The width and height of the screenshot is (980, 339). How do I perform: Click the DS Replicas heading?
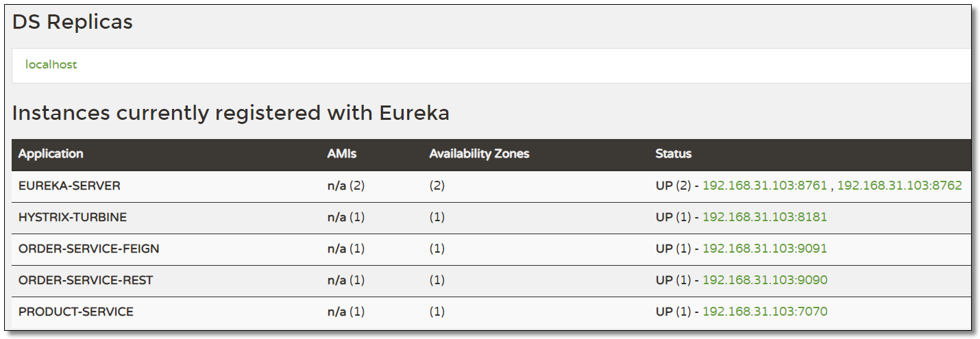click(x=73, y=22)
